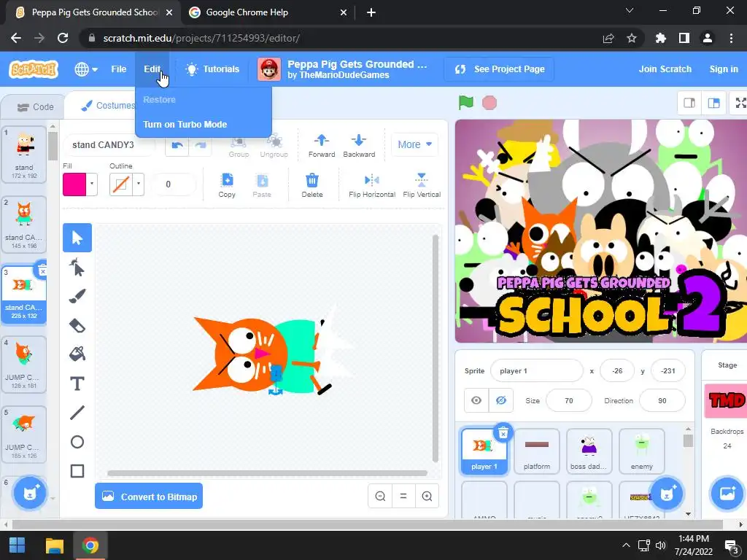Click Convert to Bitmap button
This screenshot has height=560, width=747.
click(x=149, y=496)
